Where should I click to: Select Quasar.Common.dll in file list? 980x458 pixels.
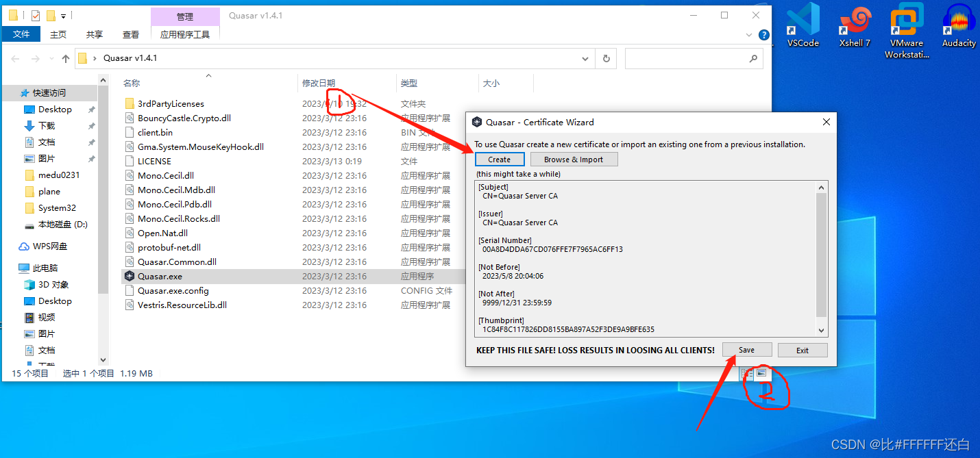point(177,262)
